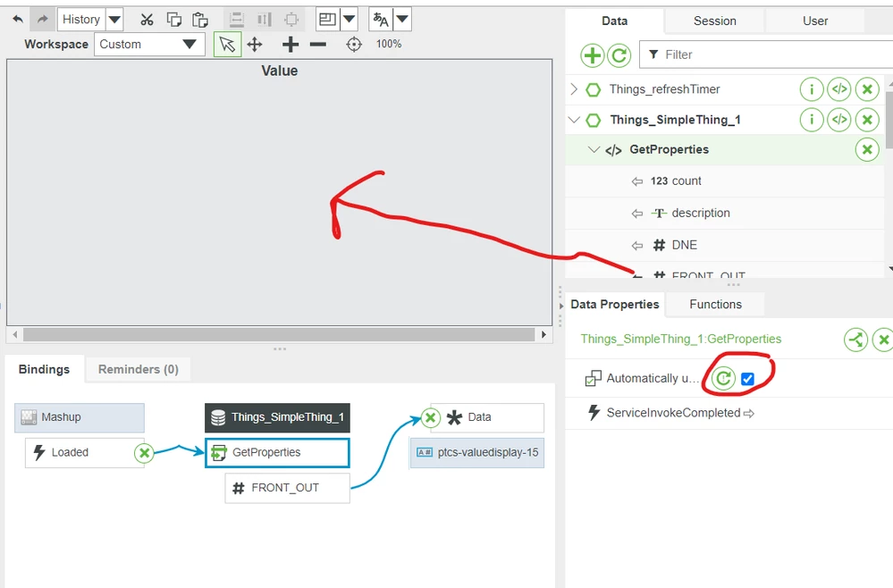The image size is (893, 588).
Task: Collapse the right panel splitter arrow
Action: (x=561, y=307)
